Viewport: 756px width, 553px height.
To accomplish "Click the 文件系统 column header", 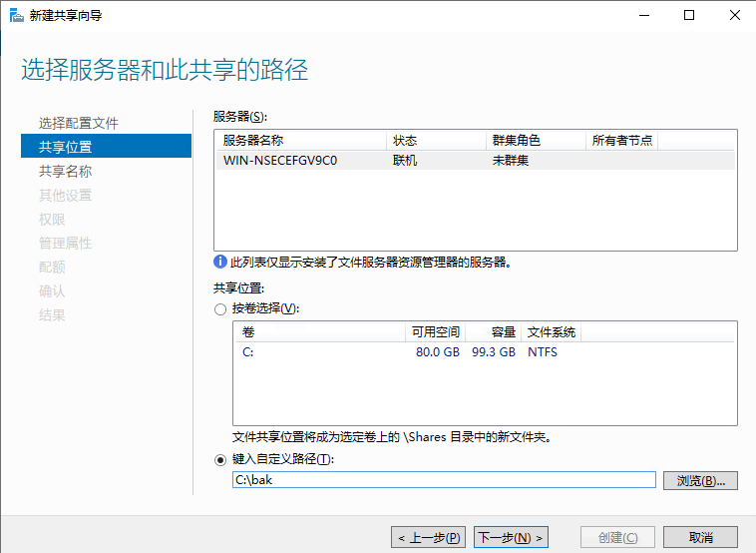I will click(x=552, y=332).
